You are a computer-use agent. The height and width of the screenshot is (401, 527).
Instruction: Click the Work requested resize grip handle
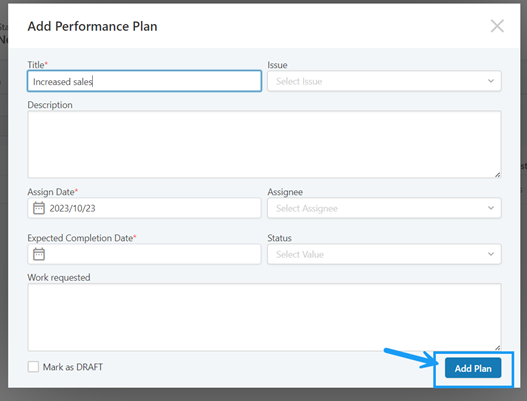click(x=497, y=348)
